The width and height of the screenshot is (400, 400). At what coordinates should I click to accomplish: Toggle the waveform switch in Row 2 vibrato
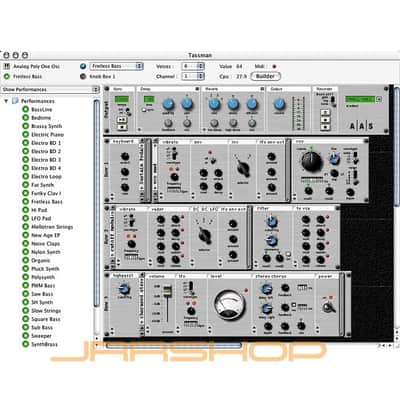coord(132,220)
